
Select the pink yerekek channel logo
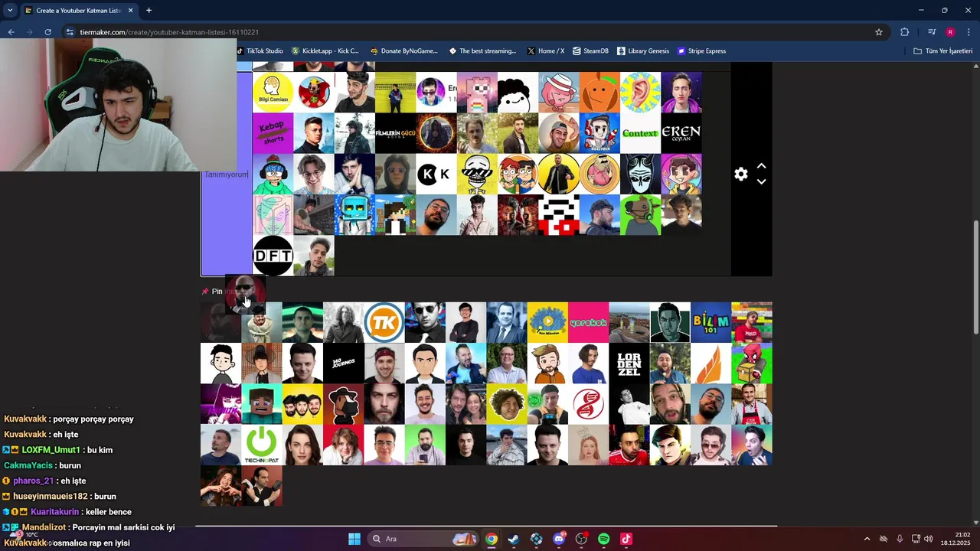tap(588, 322)
